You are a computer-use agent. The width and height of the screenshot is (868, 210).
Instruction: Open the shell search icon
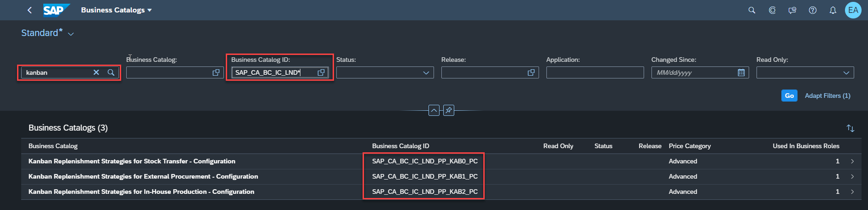[752, 10]
